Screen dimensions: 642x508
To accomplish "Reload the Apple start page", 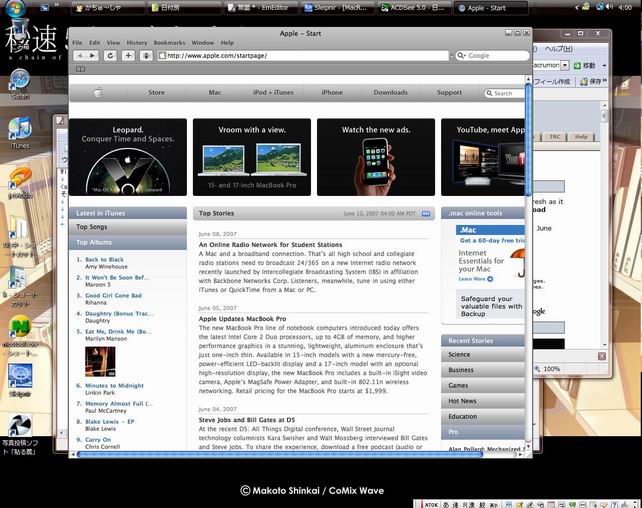I will 110,56.
